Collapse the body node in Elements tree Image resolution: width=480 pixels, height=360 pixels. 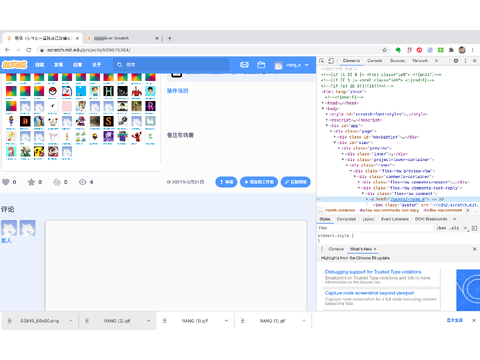click(323, 109)
